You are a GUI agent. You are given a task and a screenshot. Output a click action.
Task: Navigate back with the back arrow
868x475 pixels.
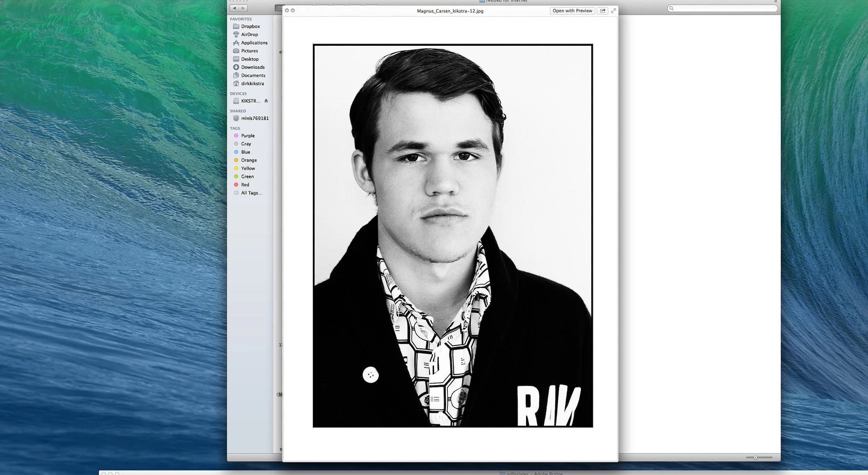point(235,8)
